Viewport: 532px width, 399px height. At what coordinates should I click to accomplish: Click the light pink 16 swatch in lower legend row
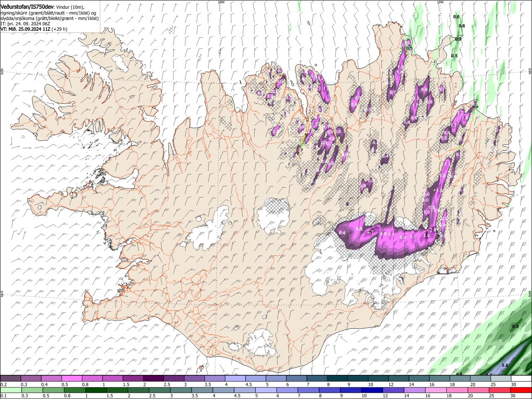click(x=435, y=390)
